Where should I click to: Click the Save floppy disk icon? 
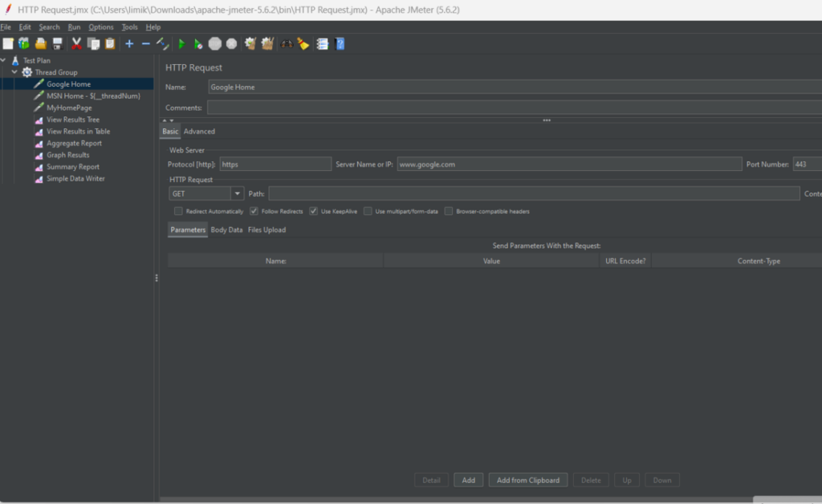tap(57, 44)
